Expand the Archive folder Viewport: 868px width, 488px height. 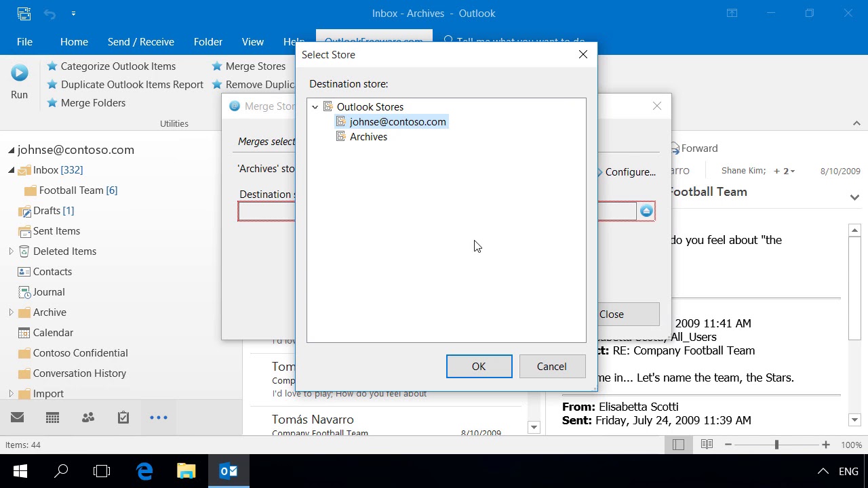click(x=12, y=312)
